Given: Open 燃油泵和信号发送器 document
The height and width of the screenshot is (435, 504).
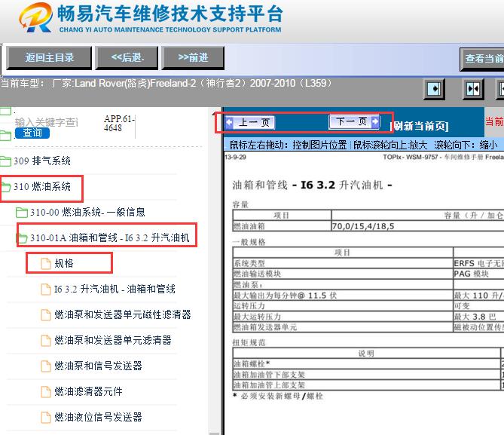Looking at the screenshot, I should coord(98,366).
